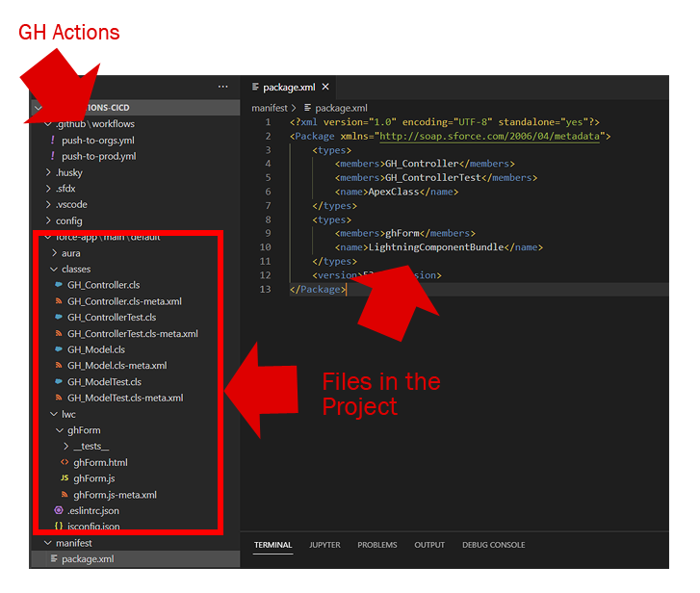This screenshot has height=593, width=700.
Task: Click XML icon beside GH_Controller.cls-meta.xml
Action: [59, 301]
